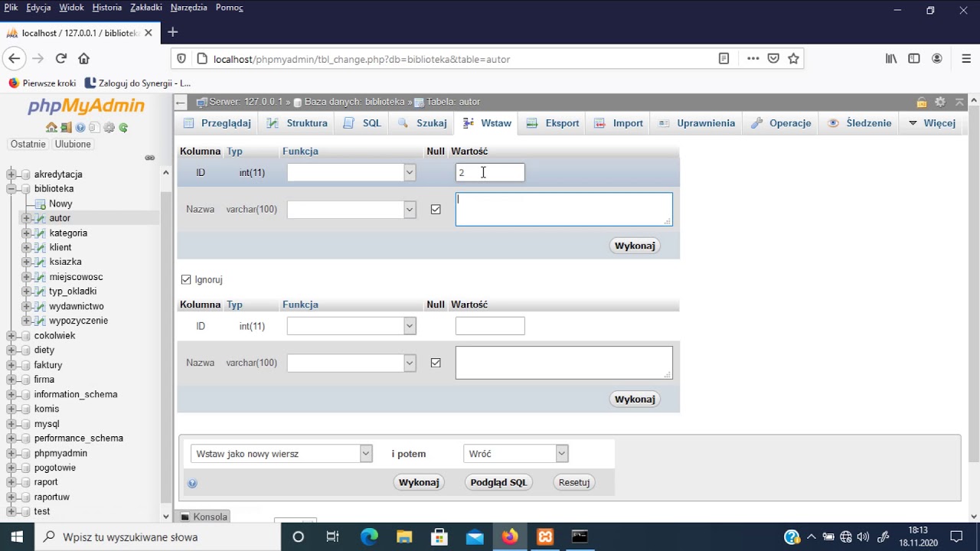
Task: Select the wypozyczenie table in tree
Action: (78, 321)
